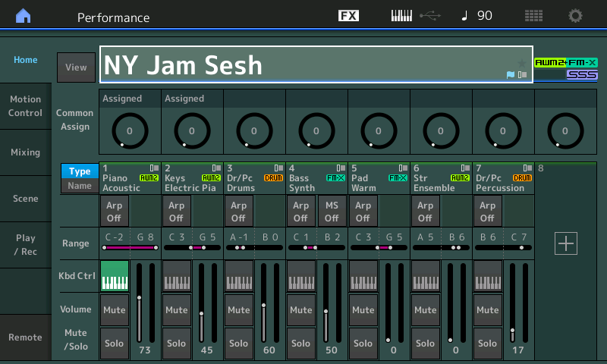Screen dimensions: 607x364
Task: Open Utility settings gear icon
Action: pos(576,16)
